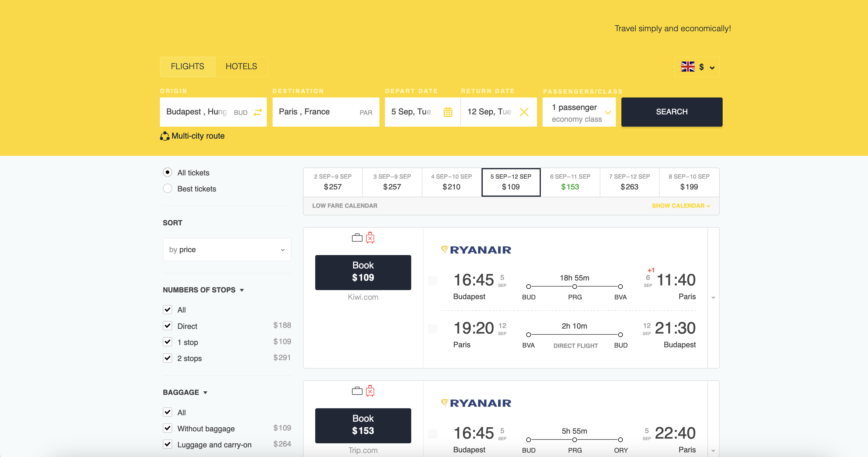Open the currency and language dropdown
This screenshot has width=868, height=457.
pos(696,67)
